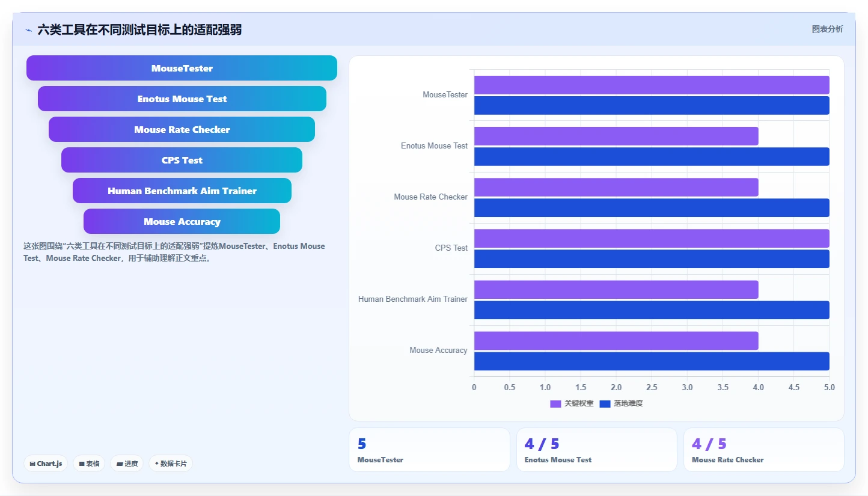Click the purple 关键权重 bar for Mouse Rate Checker
Screen dimensions: 868x496
(616, 187)
